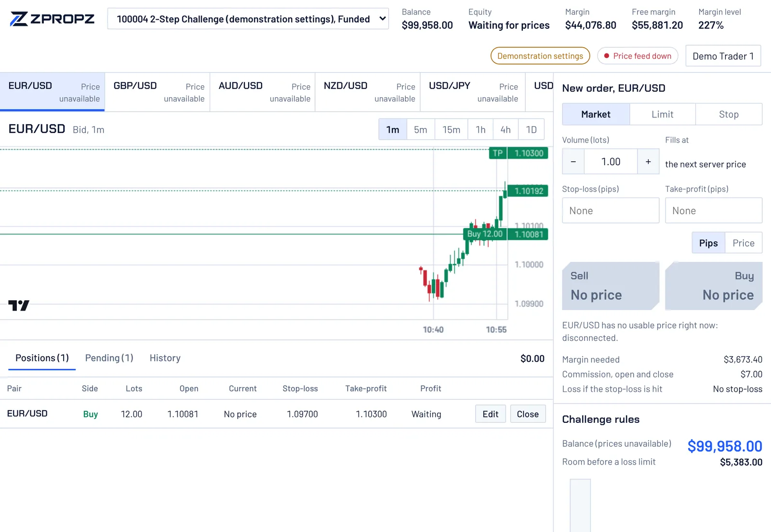Click the Buy 12.00 position chart label
This screenshot has height=532, width=771.
point(485,234)
